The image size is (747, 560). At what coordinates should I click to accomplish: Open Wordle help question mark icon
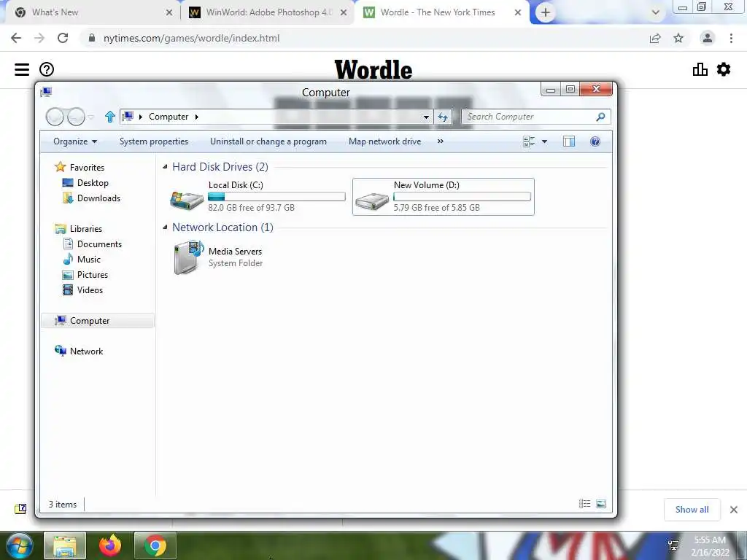click(47, 69)
